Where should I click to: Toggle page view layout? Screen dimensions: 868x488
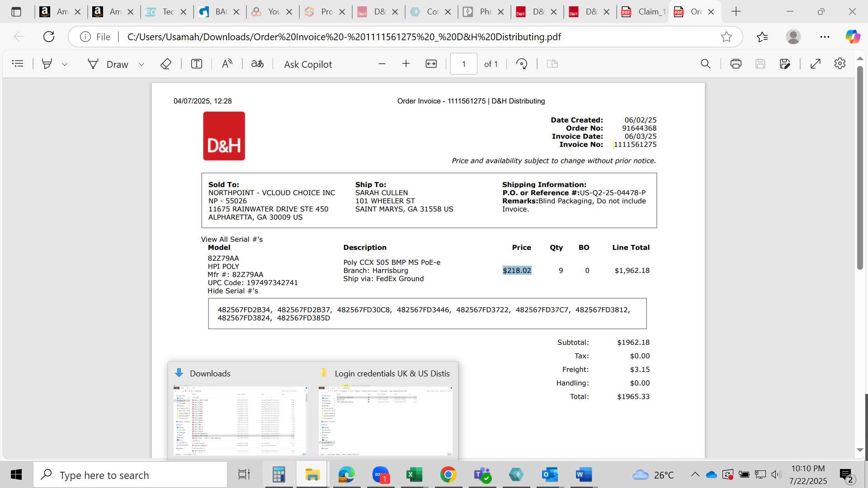tap(552, 64)
